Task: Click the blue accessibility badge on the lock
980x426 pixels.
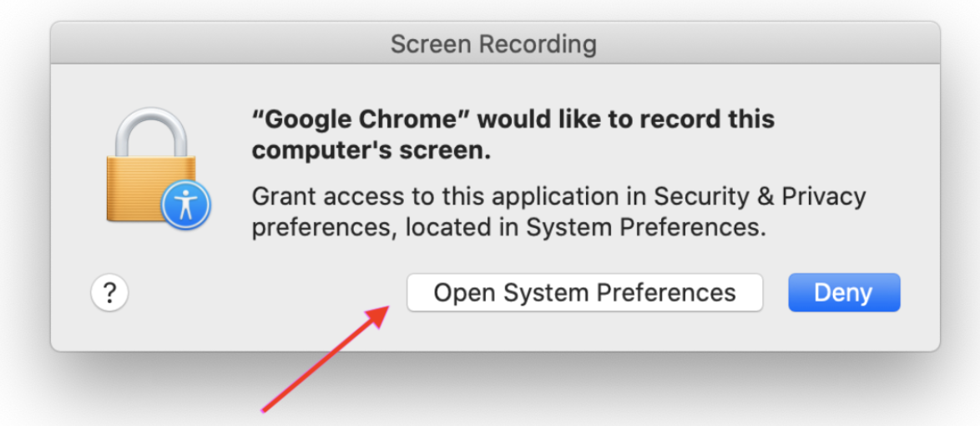Action: pyautogui.click(x=185, y=206)
